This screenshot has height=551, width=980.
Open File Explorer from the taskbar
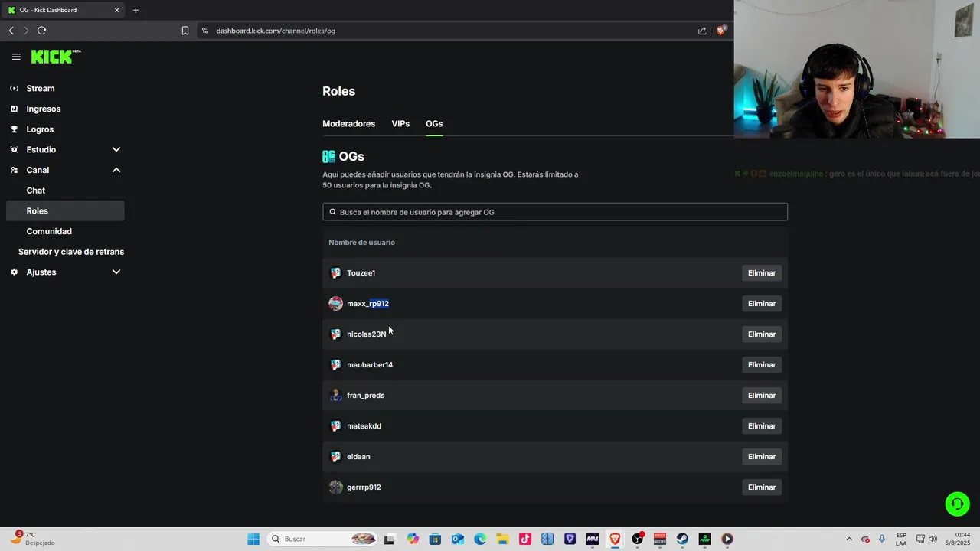click(x=502, y=539)
